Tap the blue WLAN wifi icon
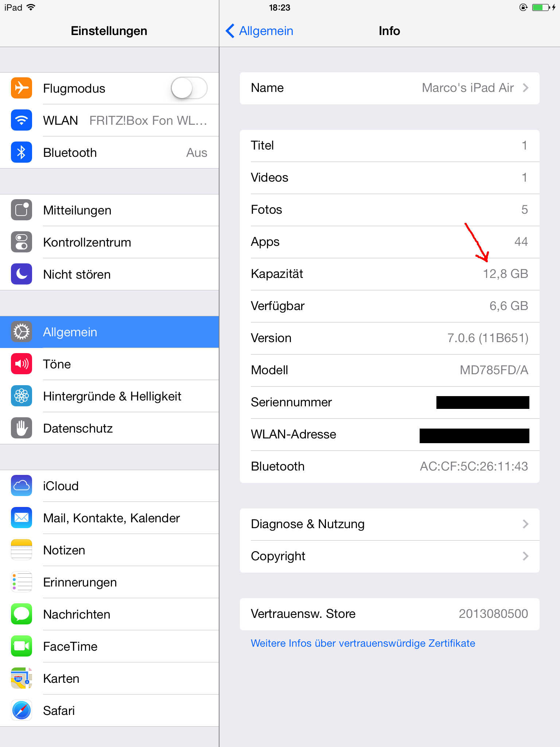 22,120
